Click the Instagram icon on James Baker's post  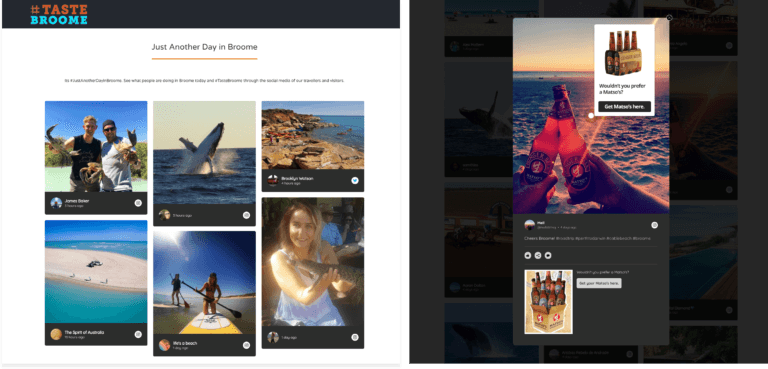[x=138, y=203]
